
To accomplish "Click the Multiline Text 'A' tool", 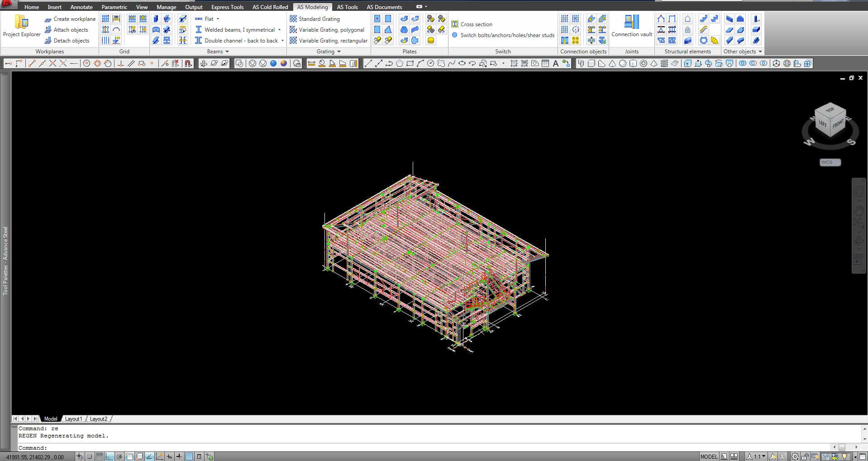I will click(556, 64).
